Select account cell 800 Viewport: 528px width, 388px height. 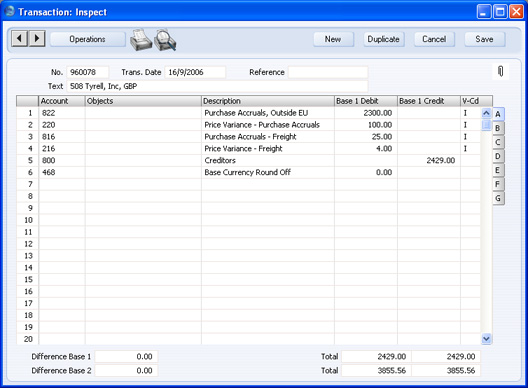62,160
